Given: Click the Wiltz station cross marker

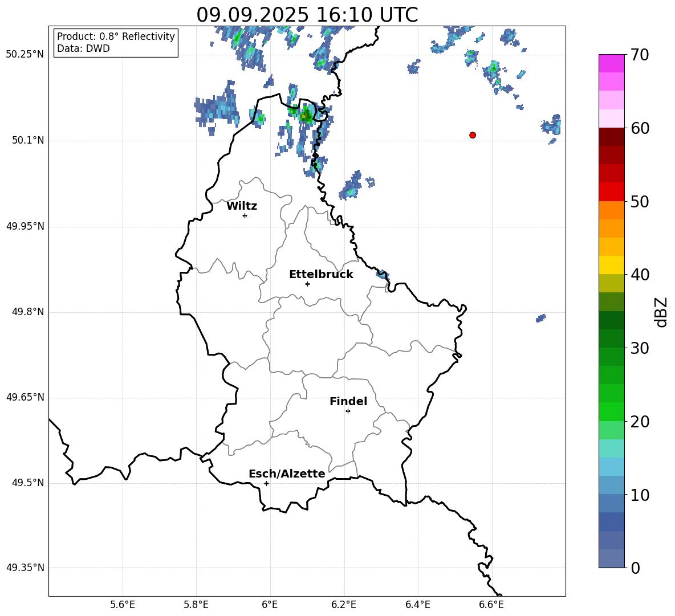Looking at the screenshot, I should click(245, 216).
